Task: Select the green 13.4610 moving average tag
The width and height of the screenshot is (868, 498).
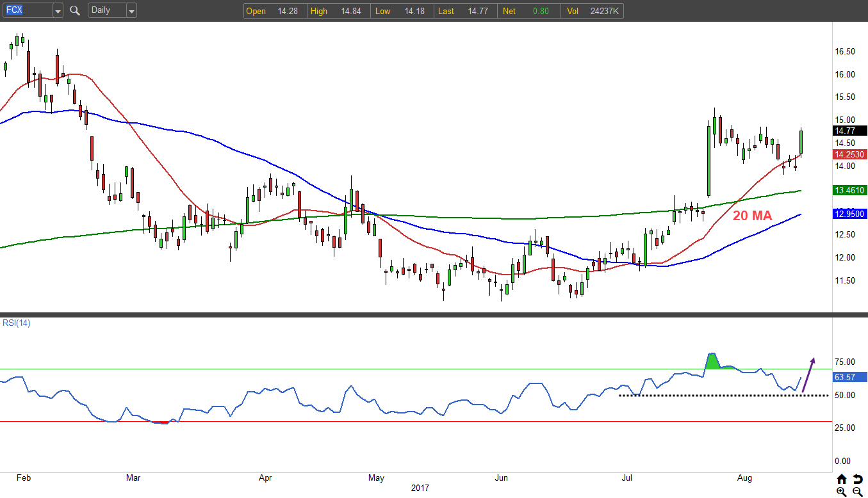Action: [849, 190]
